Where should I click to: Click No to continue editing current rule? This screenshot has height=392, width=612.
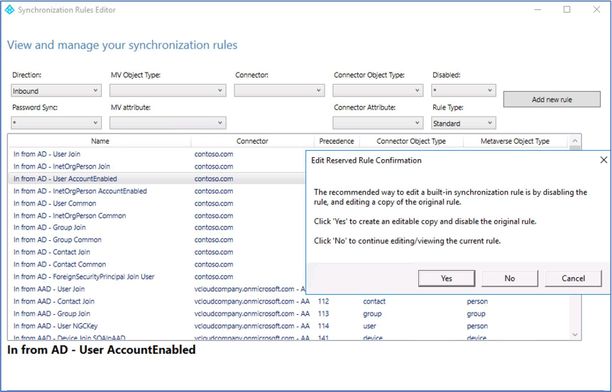[510, 278]
